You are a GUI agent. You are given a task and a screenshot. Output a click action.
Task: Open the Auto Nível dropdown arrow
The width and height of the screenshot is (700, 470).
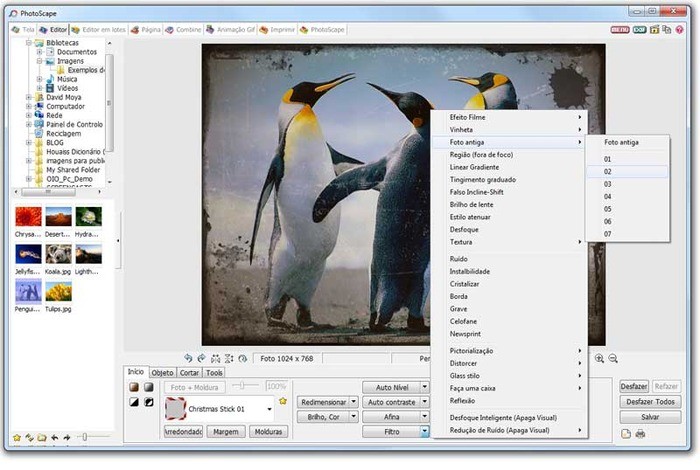pos(425,387)
